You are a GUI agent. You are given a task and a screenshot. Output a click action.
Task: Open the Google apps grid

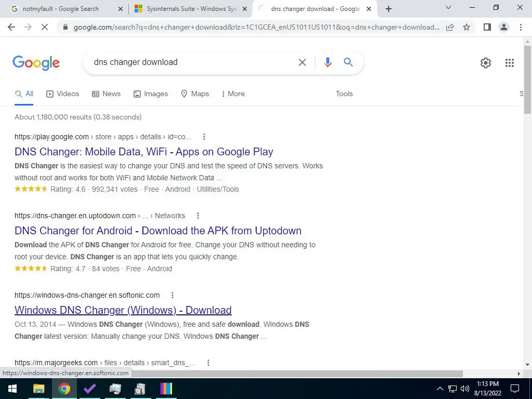click(509, 63)
